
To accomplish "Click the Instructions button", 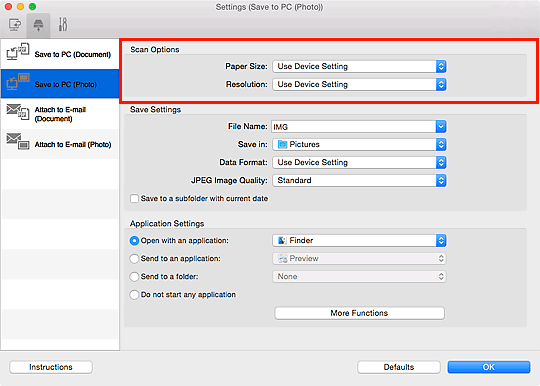I will (x=51, y=367).
